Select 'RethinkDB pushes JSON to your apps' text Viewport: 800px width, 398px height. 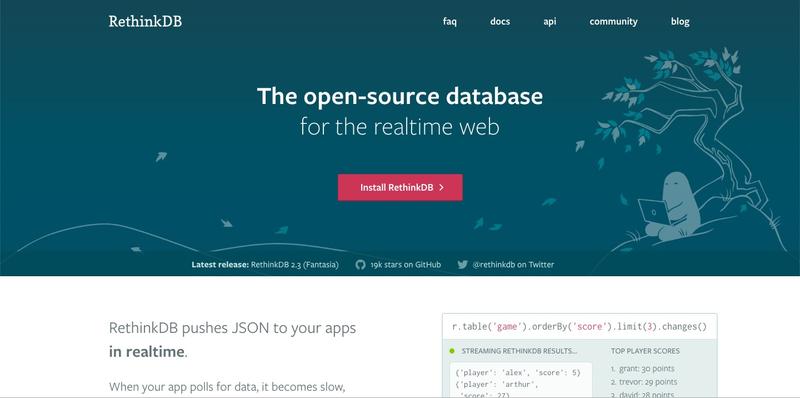point(232,328)
